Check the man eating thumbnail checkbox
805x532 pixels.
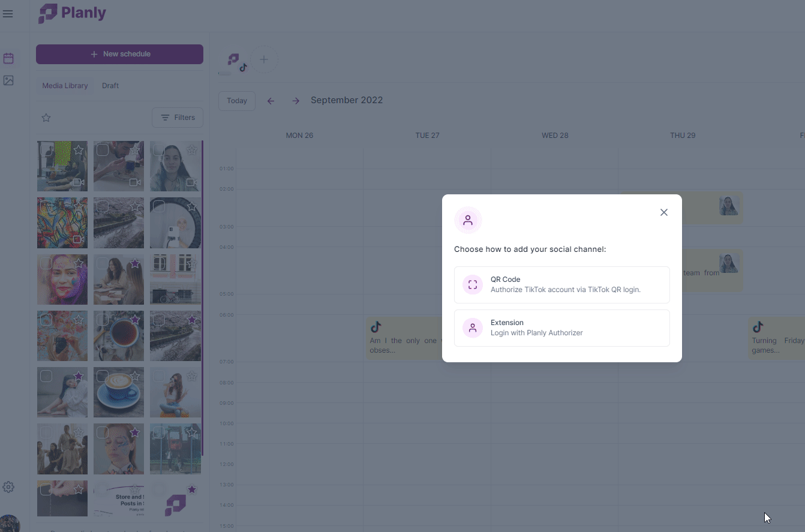103,150
